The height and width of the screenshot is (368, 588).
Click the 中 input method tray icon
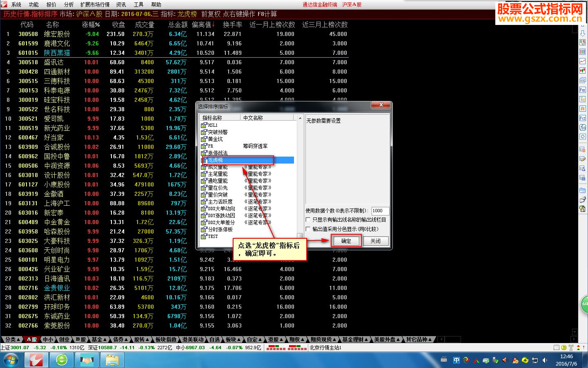click(x=456, y=360)
